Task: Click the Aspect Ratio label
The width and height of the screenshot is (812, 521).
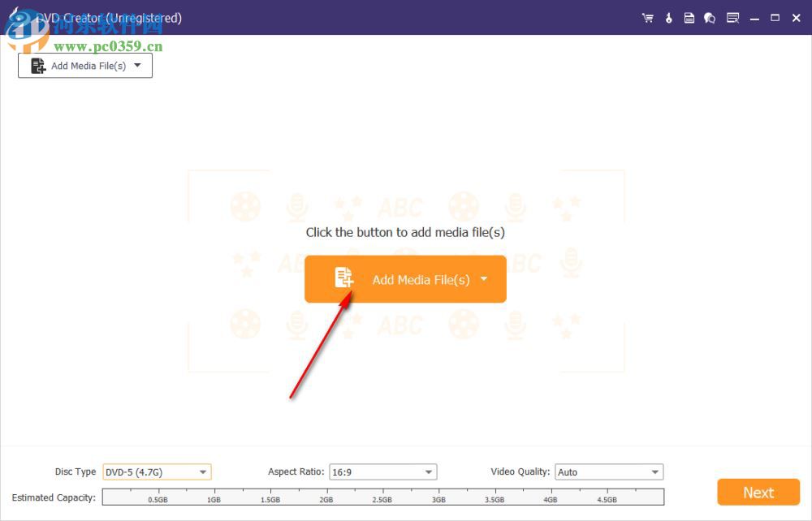Action: pyautogui.click(x=296, y=471)
